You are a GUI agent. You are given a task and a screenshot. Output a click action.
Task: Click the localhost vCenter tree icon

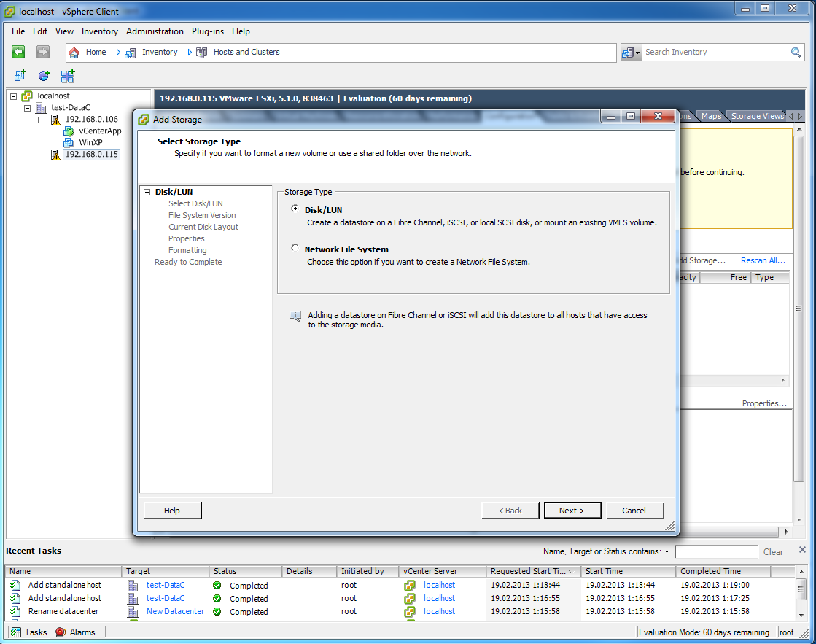tap(27, 96)
